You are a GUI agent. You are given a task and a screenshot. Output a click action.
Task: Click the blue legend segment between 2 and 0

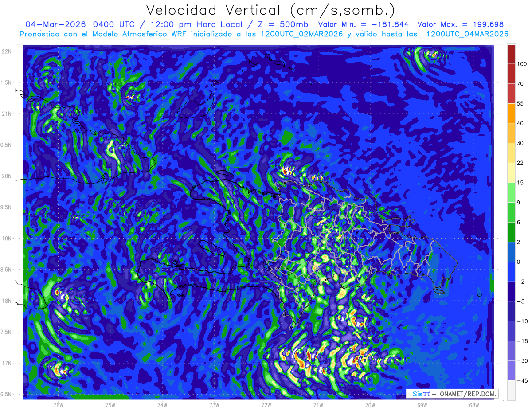[x=511, y=252]
